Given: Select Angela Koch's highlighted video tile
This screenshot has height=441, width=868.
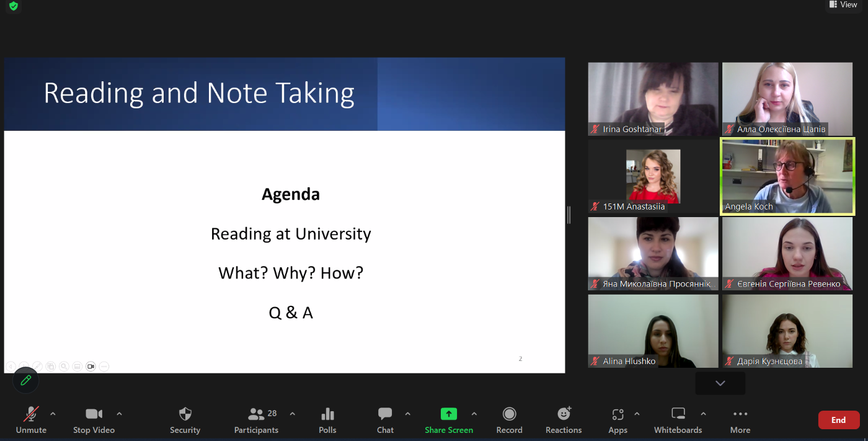Looking at the screenshot, I should [787, 177].
